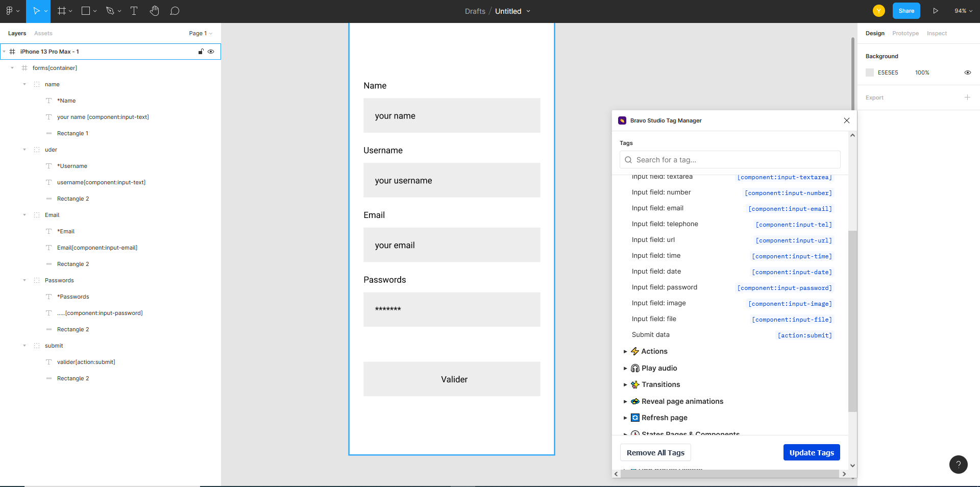Switch to the Inspect tab

[937, 33]
